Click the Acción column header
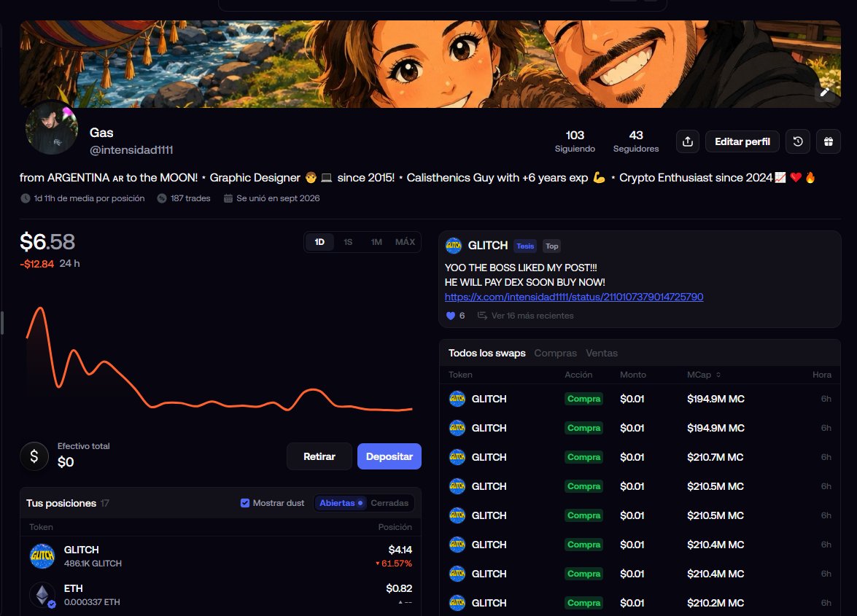The width and height of the screenshot is (857, 616). coord(578,375)
